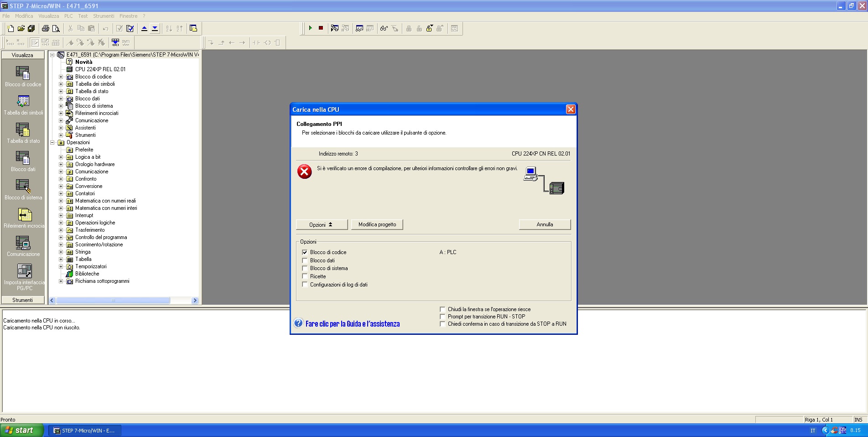
Task: Open the PLC menu
Action: click(68, 16)
